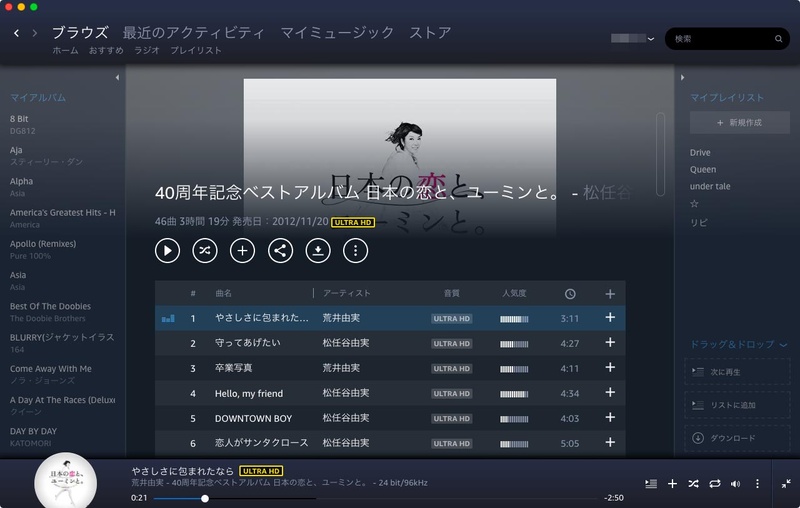
Task: Open the account dropdown beside search
Action: coord(633,38)
